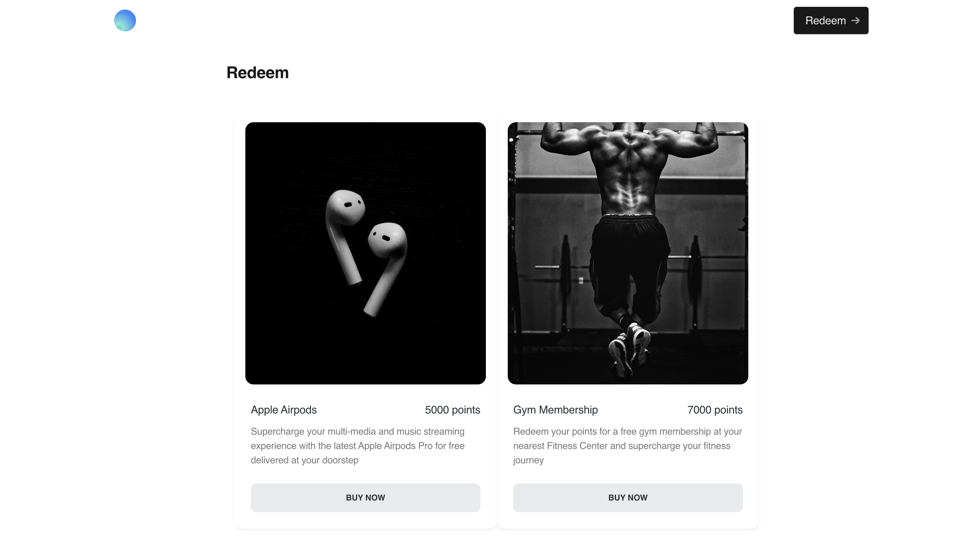
Task: Click the arrow icon inside the Redeem button
Action: (855, 20)
